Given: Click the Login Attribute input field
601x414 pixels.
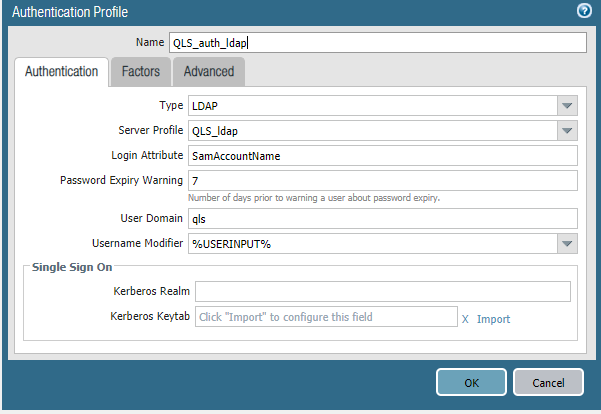Looking at the screenshot, I should 382,155.
